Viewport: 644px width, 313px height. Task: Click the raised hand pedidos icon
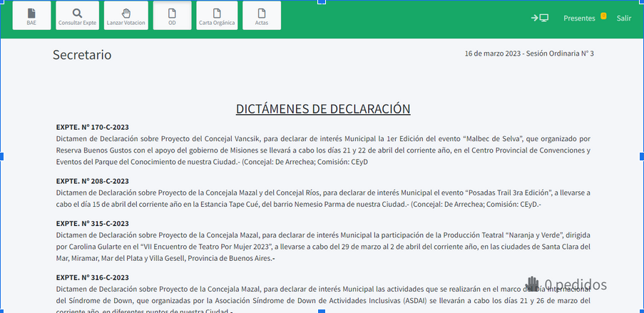point(533,284)
